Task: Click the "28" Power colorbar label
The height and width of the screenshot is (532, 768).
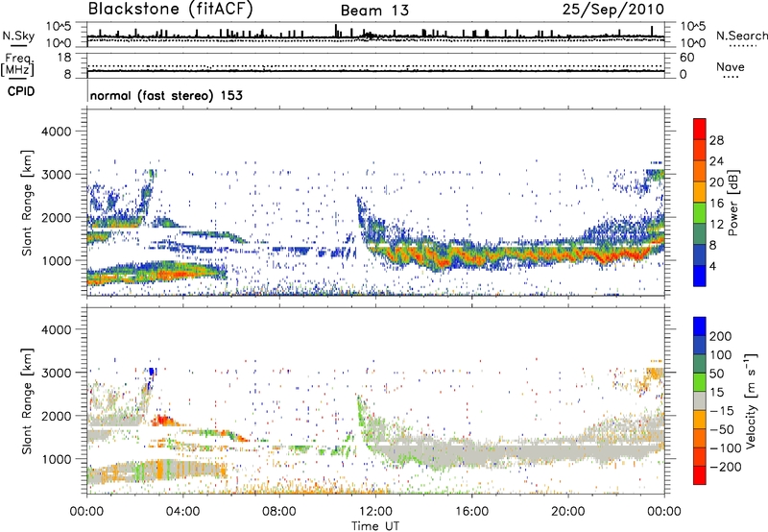Action: [x=716, y=140]
